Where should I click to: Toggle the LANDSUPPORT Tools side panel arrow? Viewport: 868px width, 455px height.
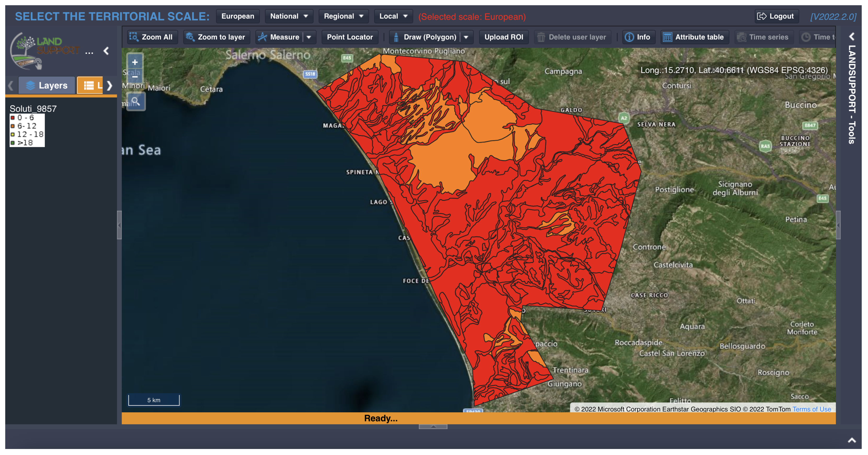pyautogui.click(x=852, y=36)
